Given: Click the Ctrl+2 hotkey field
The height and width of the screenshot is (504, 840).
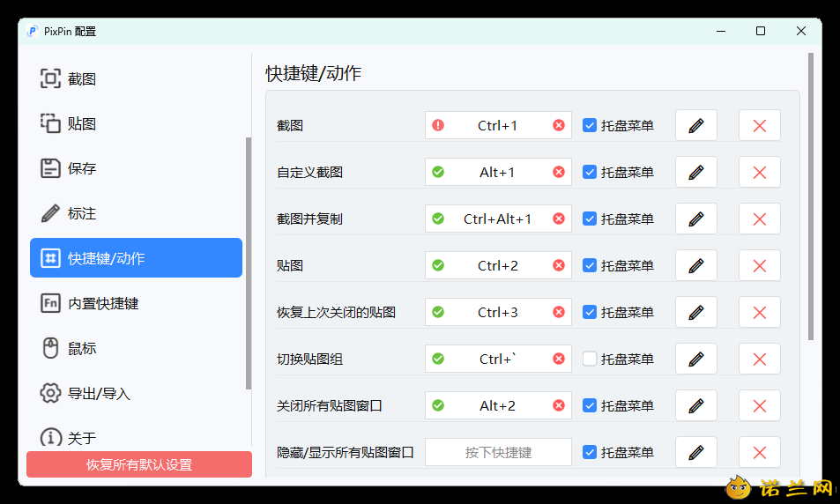Looking at the screenshot, I should coord(498,265).
